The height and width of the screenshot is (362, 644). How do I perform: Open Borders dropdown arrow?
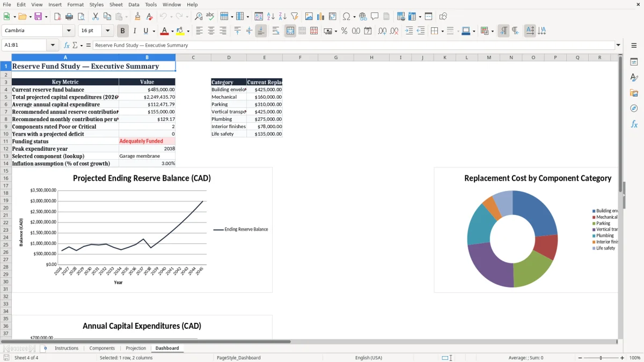[442, 31]
